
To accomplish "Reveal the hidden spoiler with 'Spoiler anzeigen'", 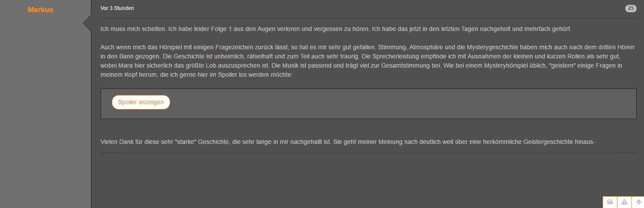I will 141,102.
